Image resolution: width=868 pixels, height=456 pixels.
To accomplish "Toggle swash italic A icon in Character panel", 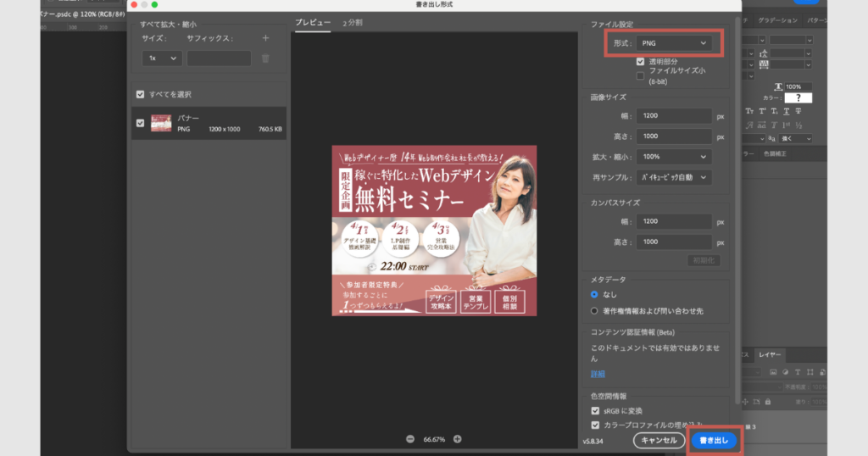I will click(749, 125).
